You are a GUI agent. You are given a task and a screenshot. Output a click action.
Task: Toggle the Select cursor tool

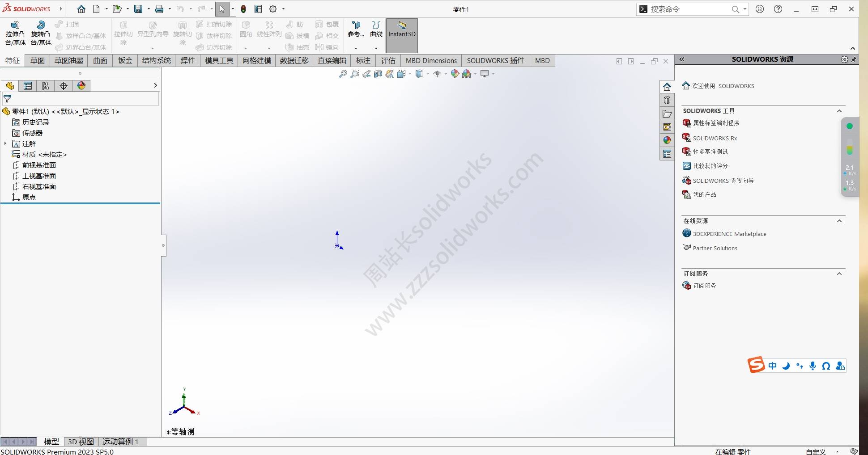pyautogui.click(x=222, y=9)
